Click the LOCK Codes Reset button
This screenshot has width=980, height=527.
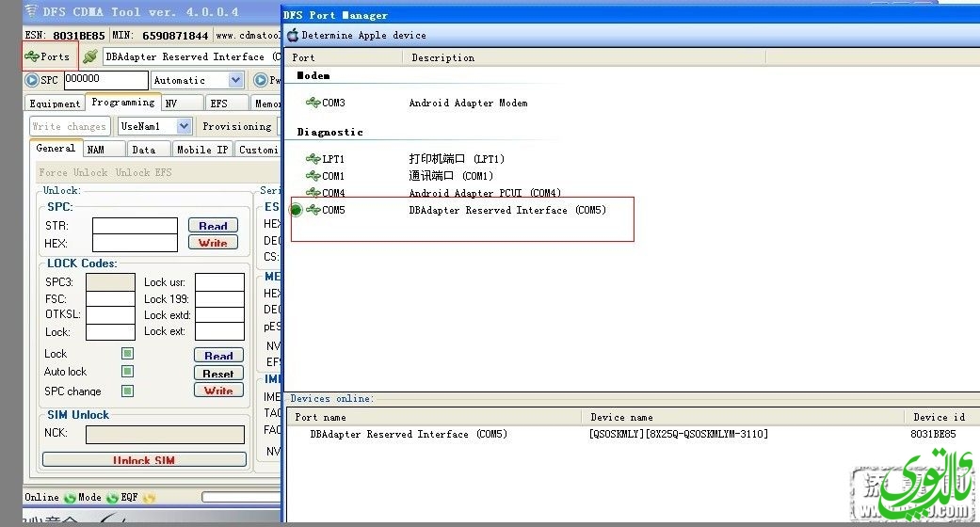click(x=218, y=374)
